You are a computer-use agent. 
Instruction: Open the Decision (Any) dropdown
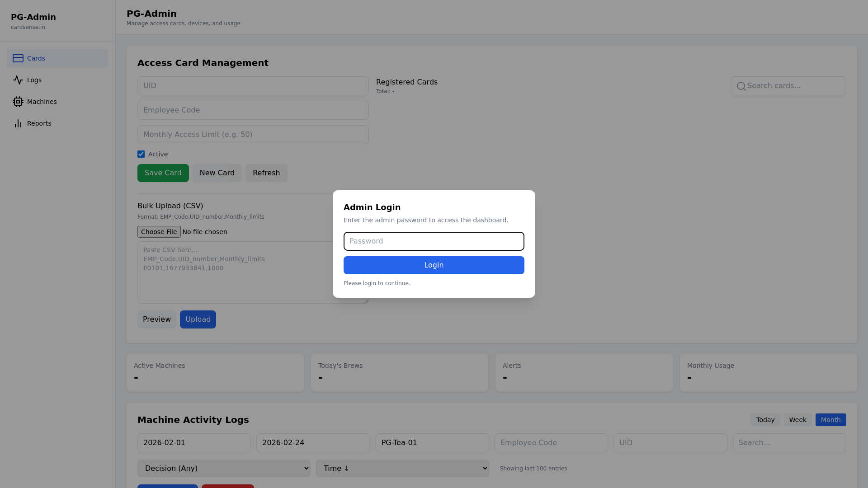coord(224,469)
